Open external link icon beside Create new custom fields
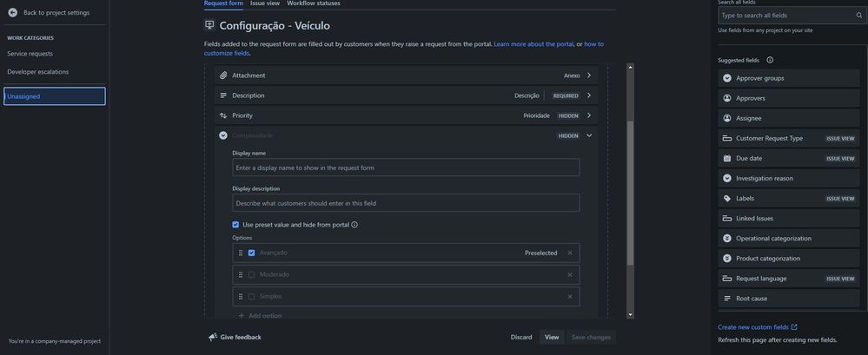Image resolution: width=868 pixels, height=355 pixels. click(794, 327)
